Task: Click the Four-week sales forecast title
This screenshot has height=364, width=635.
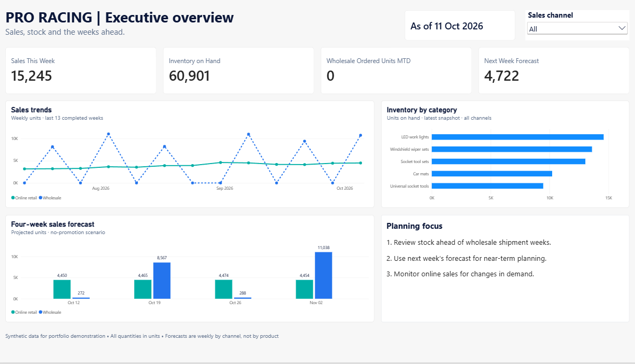Action: [x=52, y=224]
